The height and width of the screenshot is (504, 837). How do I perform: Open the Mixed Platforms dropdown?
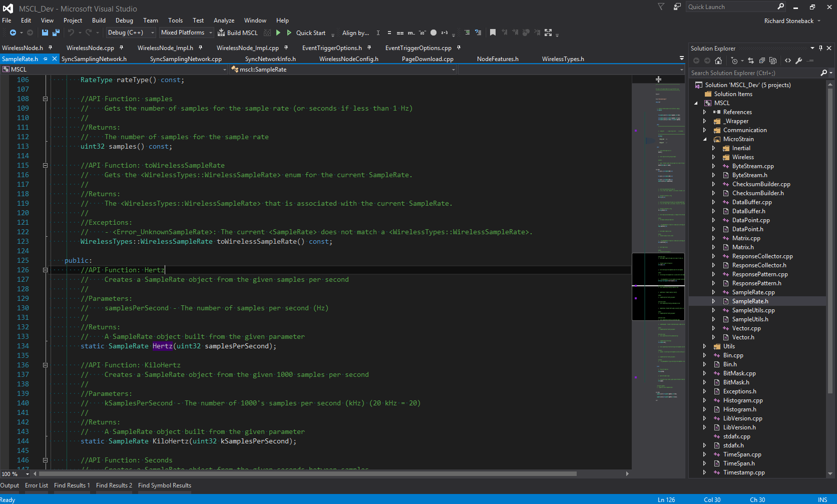[x=186, y=33]
